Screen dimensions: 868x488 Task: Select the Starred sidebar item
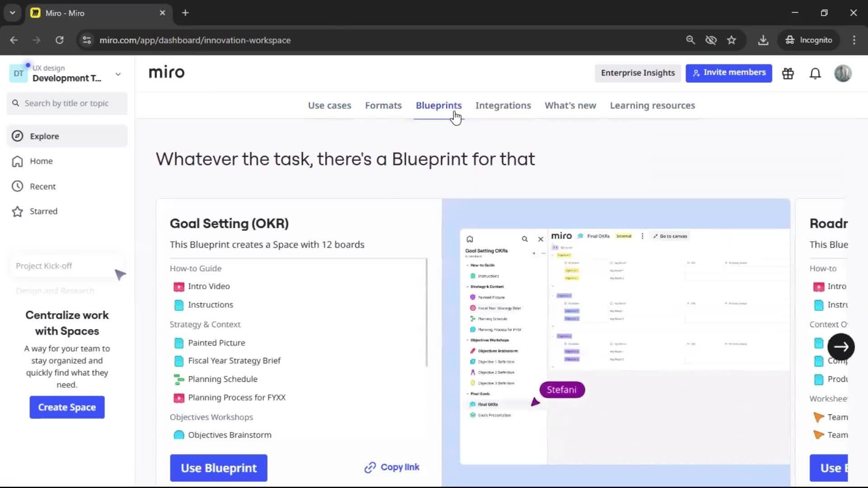[67, 211]
